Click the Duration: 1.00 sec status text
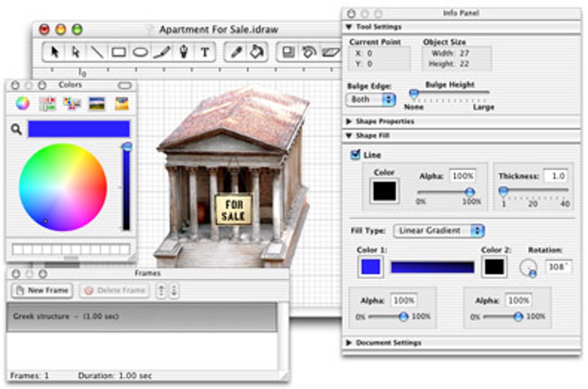 coord(115,376)
